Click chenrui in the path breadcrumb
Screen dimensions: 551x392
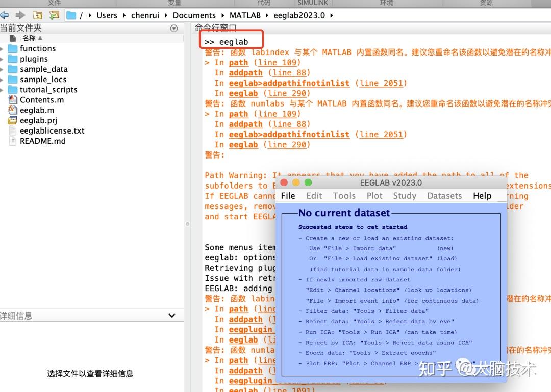[145, 15]
